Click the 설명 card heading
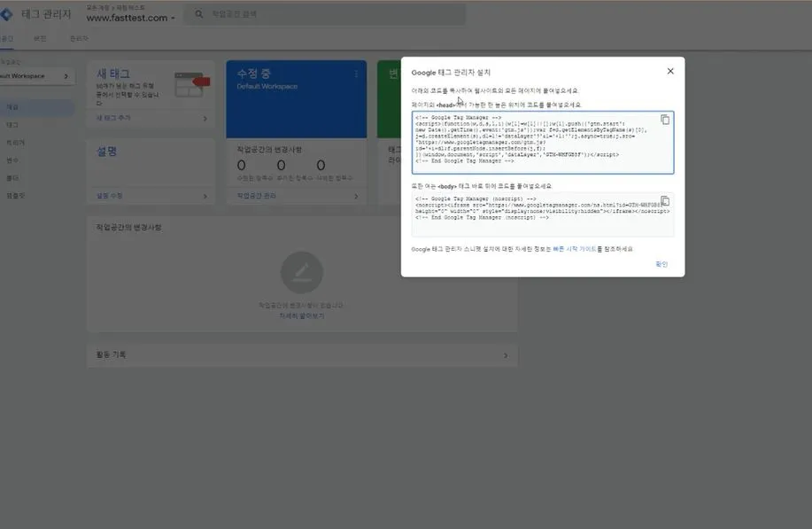Viewport: 812px width, 529px height. [106, 152]
